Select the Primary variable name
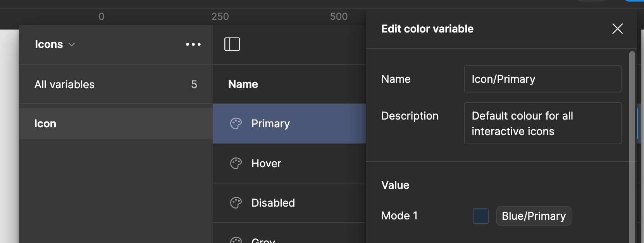The width and height of the screenshot is (644, 243). click(270, 123)
